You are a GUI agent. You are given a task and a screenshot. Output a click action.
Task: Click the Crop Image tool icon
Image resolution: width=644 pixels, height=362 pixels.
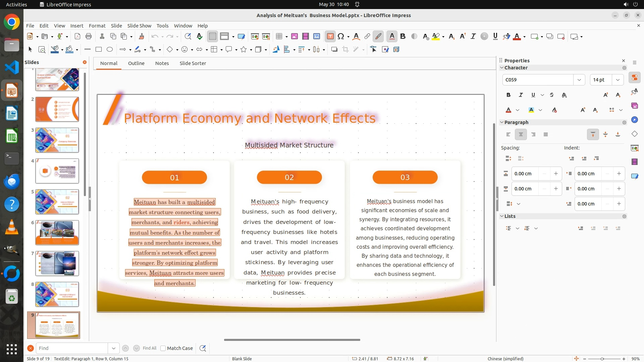(x=345, y=50)
